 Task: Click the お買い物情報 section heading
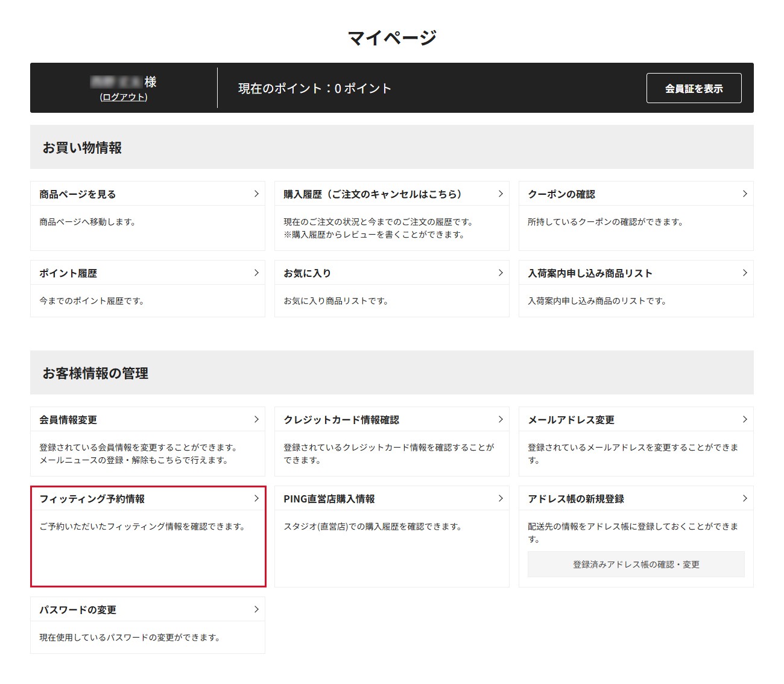[x=82, y=148]
